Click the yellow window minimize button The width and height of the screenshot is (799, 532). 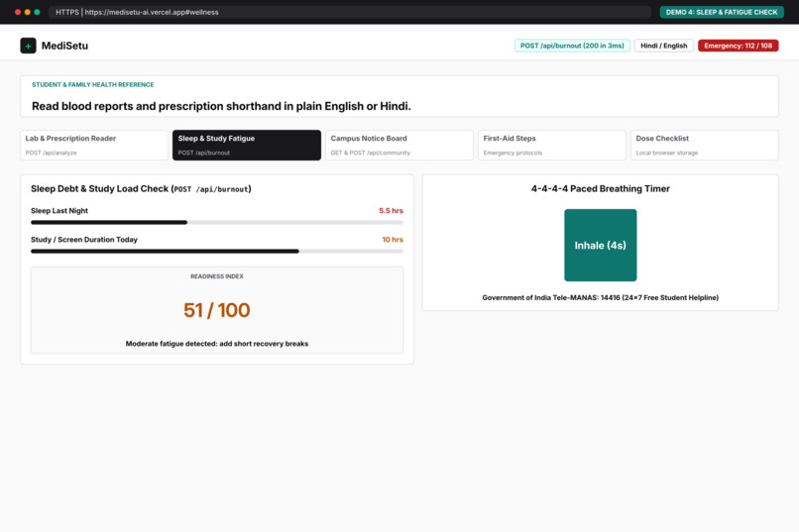(x=28, y=12)
